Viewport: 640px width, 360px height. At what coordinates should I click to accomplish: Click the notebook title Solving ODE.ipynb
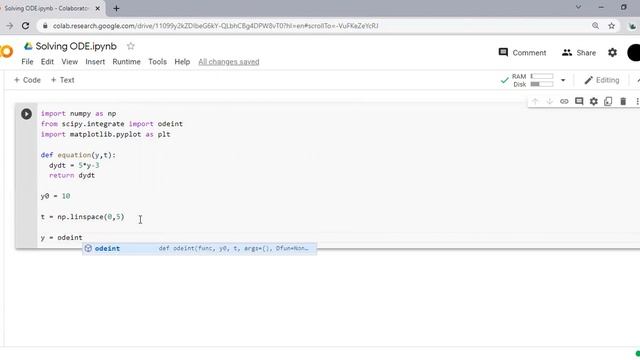[x=76, y=46]
